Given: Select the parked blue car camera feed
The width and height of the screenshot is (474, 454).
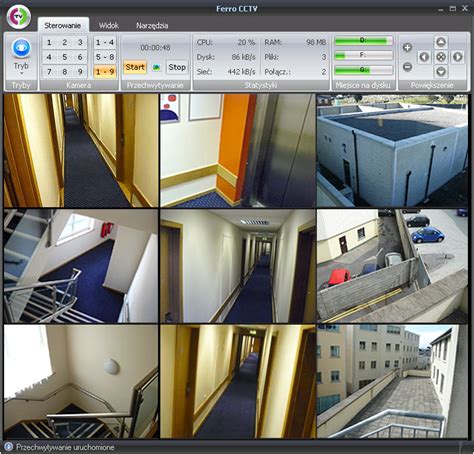Looking at the screenshot, I should [x=392, y=266].
